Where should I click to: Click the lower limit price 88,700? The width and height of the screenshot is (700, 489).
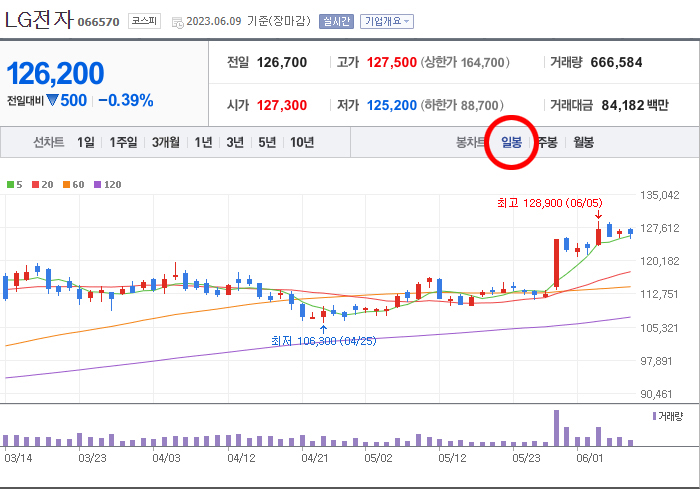479,105
